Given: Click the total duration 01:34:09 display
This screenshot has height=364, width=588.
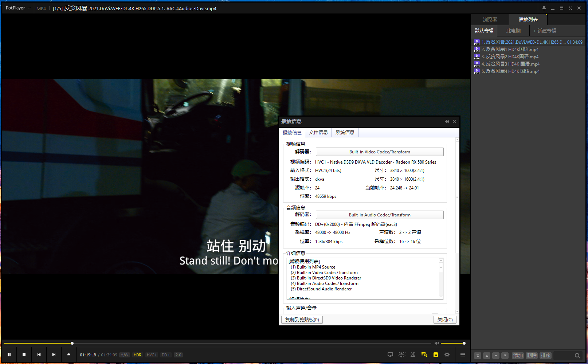Looking at the screenshot, I should (x=109, y=355).
